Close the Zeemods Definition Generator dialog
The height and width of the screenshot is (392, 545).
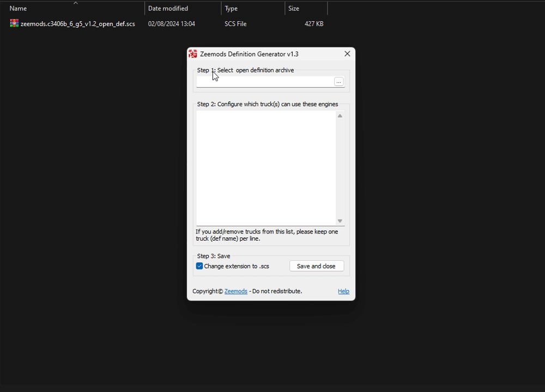pyautogui.click(x=347, y=54)
